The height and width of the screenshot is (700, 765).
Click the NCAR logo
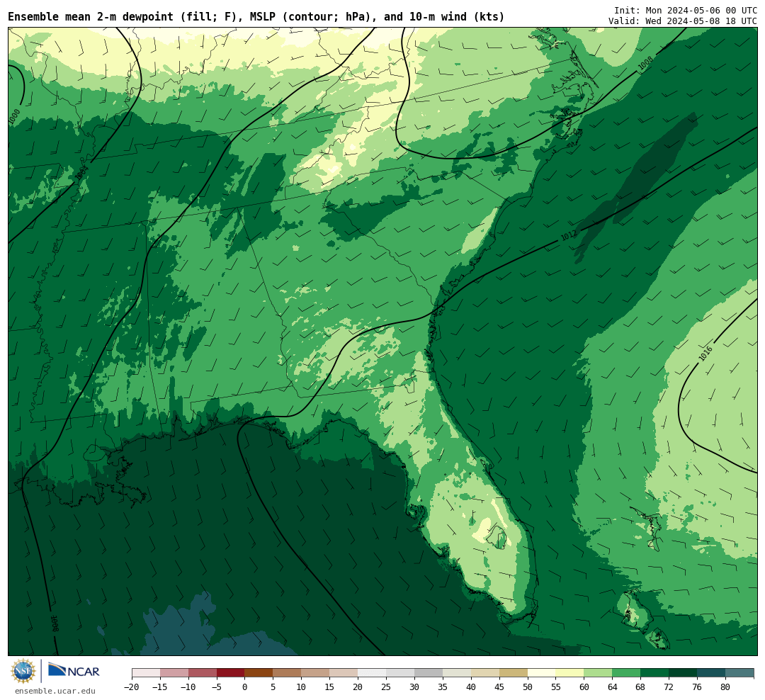pyautogui.click(x=74, y=671)
